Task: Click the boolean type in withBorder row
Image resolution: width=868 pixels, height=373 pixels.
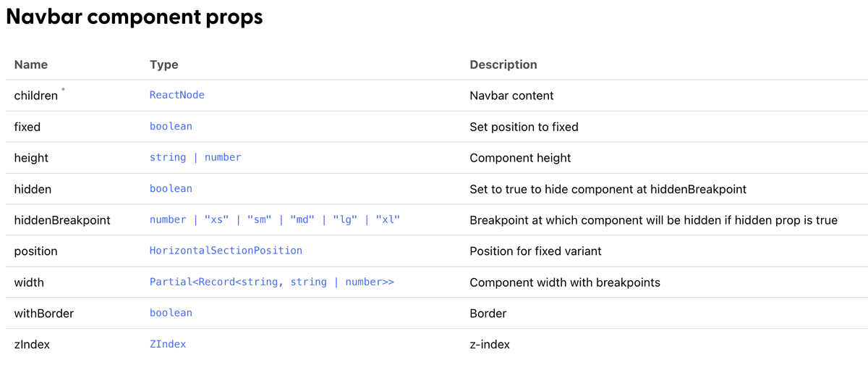Action: [x=171, y=313]
